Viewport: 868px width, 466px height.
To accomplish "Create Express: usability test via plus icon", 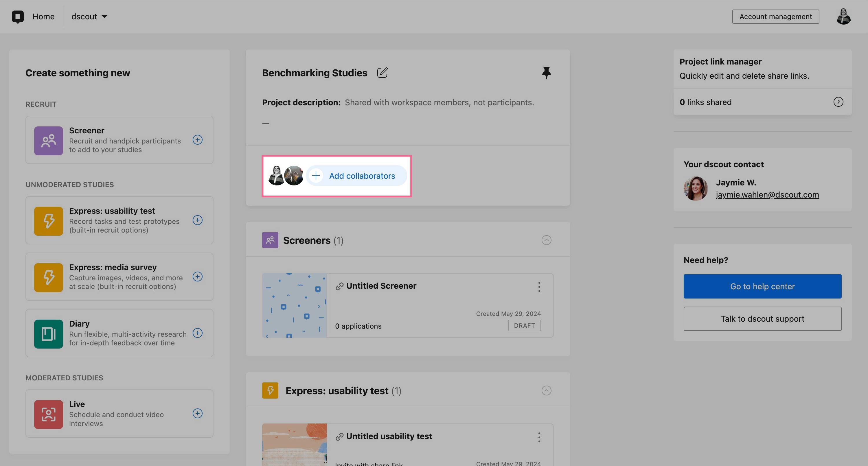I will (x=197, y=220).
